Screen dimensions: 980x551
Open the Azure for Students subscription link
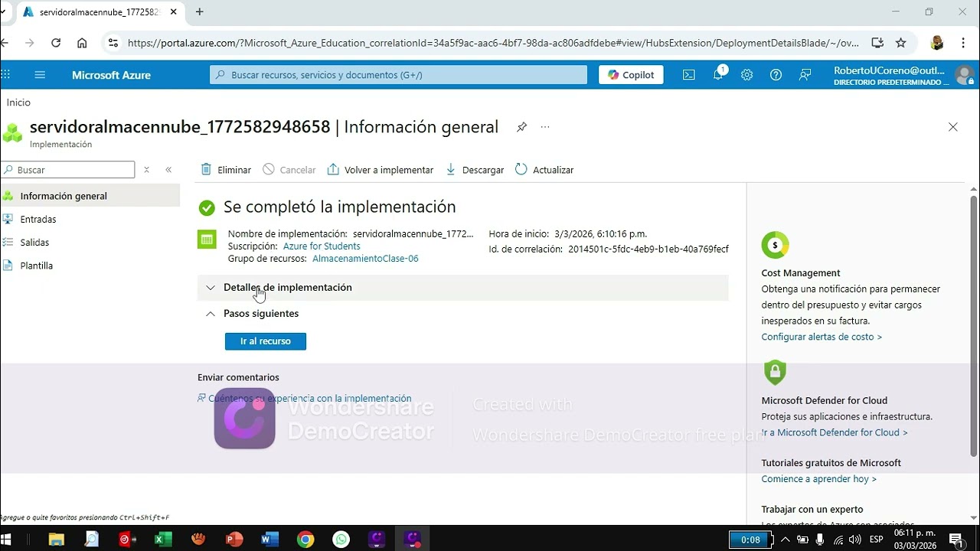click(322, 246)
